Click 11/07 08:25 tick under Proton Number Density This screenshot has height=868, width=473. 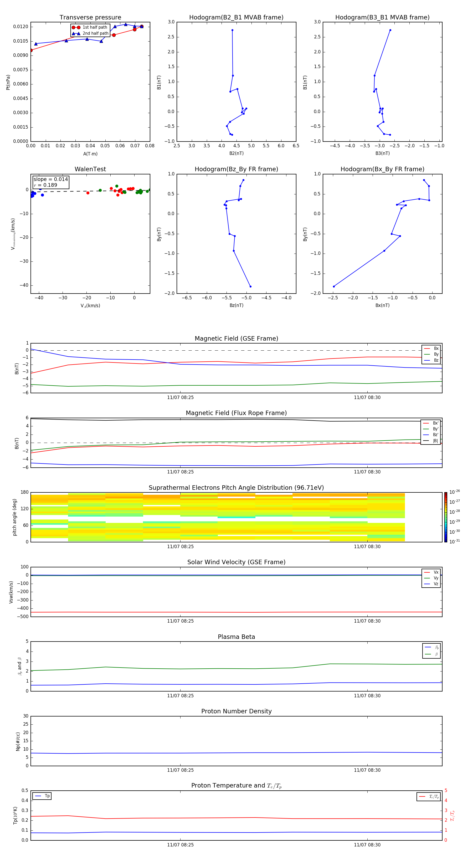pyautogui.click(x=181, y=770)
